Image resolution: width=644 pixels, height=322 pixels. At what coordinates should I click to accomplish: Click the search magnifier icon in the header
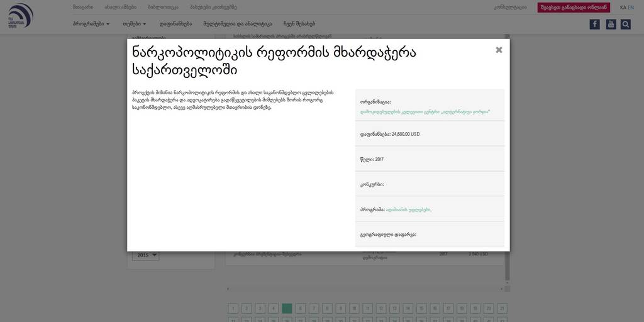point(625,25)
